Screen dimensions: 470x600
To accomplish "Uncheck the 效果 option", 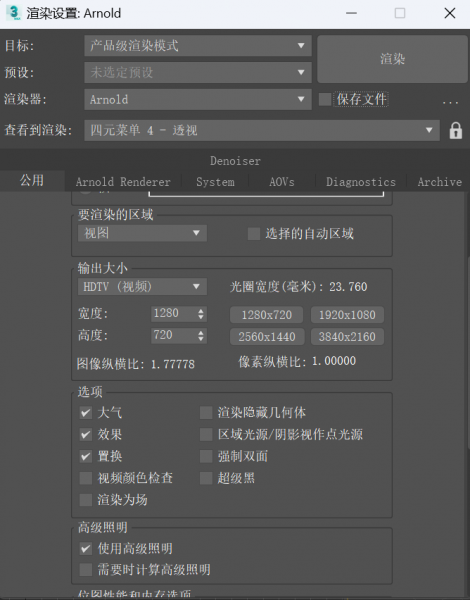I will 86,434.
